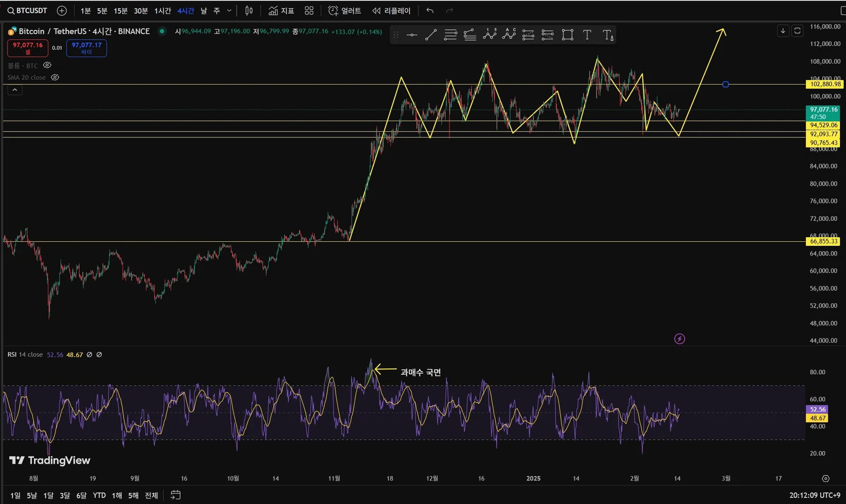This screenshot has height=504, width=846.
Task: Toggle RSI indicator's first visibility icon
Action: coord(90,355)
